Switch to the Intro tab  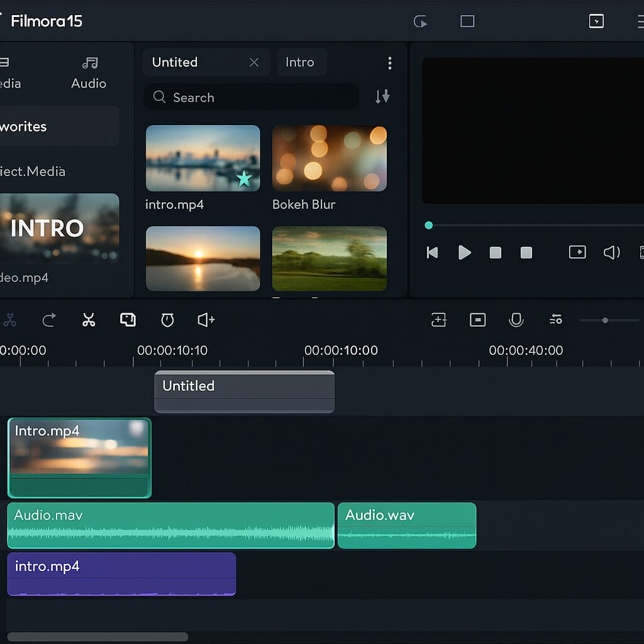click(x=301, y=62)
